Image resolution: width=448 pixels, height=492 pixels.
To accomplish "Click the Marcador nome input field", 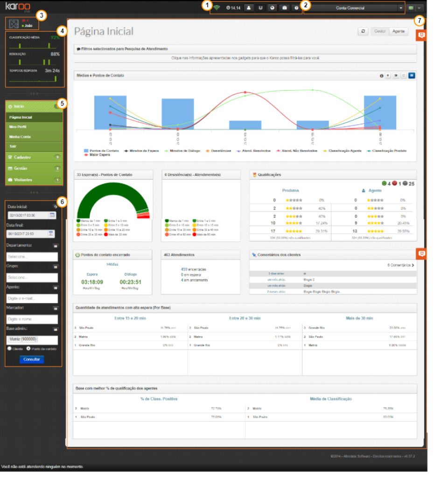I will (32, 320).
